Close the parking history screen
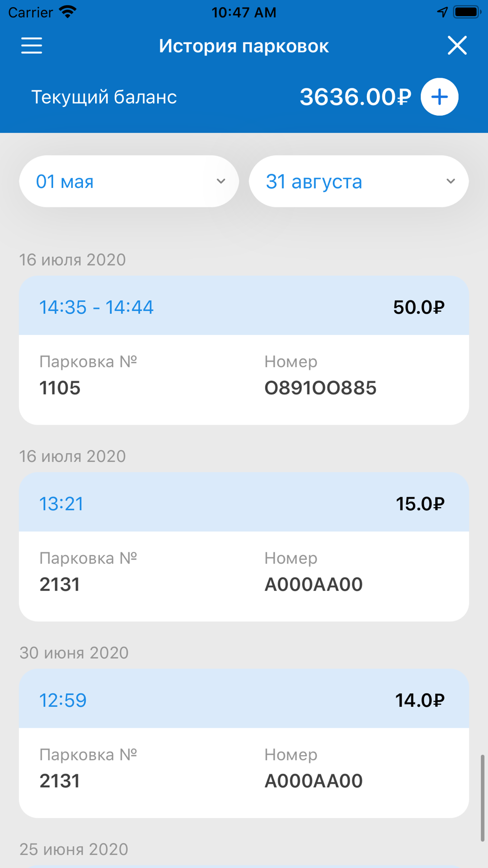 point(457,45)
